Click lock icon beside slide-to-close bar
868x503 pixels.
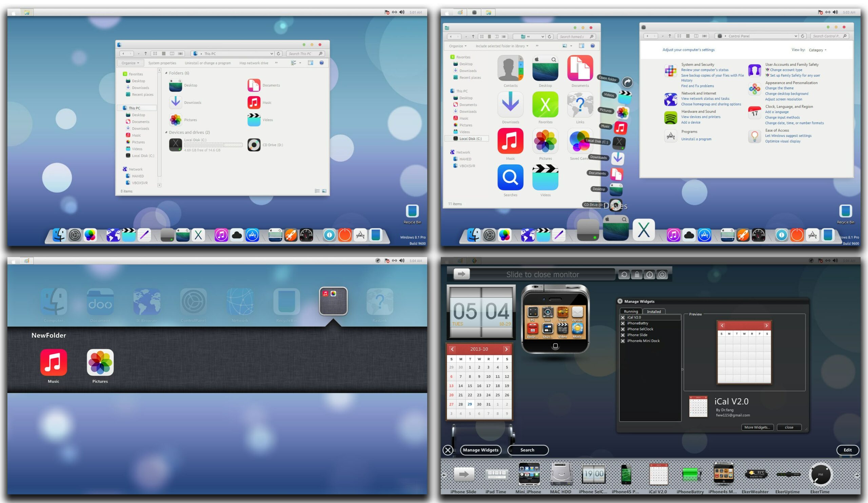636,275
